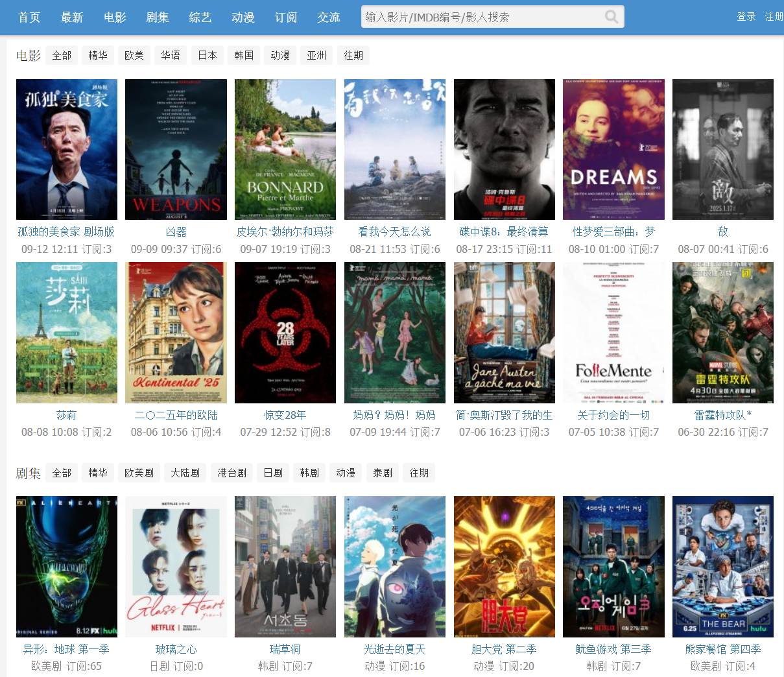
Task: Open the 雷霆特攻队* title link
Action: (x=722, y=415)
